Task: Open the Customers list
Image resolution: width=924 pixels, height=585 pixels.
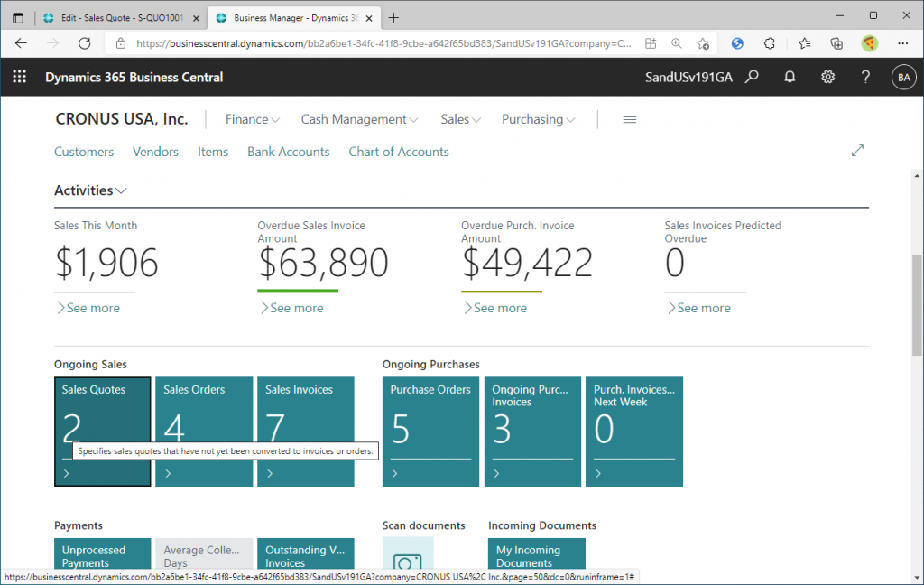Action: coord(84,152)
